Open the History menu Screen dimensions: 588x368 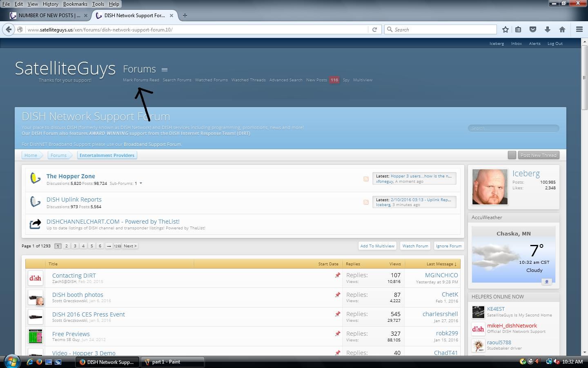pyautogui.click(x=50, y=4)
